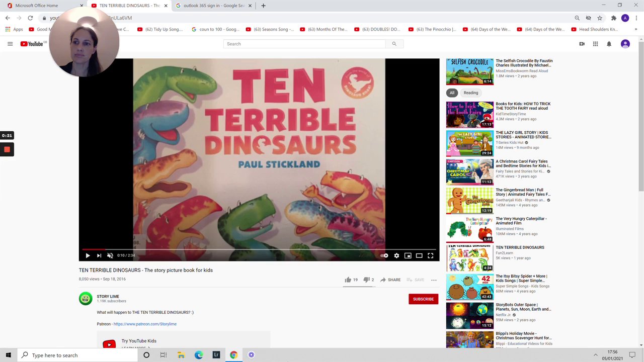Subscribe to STORY LIME channel

[423, 299]
